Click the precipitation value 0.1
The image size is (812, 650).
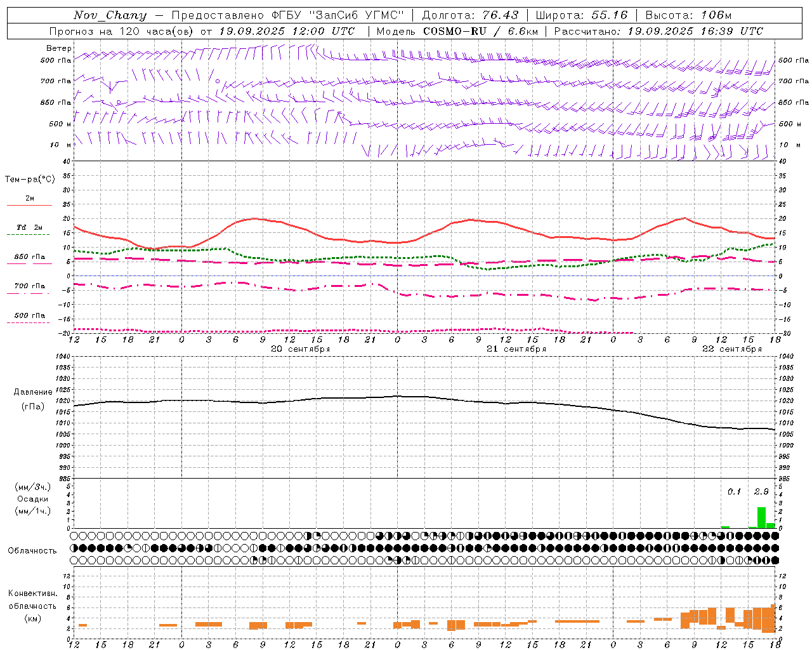tap(734, 491)
